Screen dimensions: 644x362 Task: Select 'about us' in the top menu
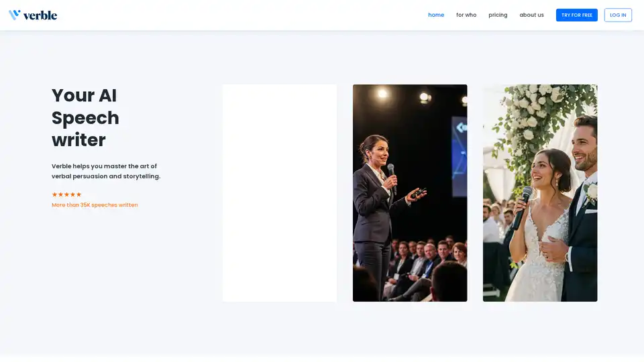pos(531,15)
